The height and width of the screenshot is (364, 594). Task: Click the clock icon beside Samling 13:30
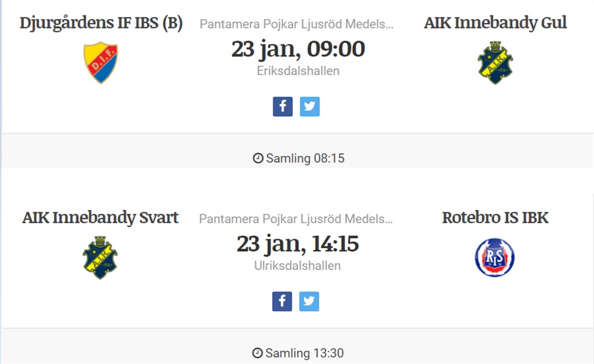pyautogui.click(x=257, y=353)
